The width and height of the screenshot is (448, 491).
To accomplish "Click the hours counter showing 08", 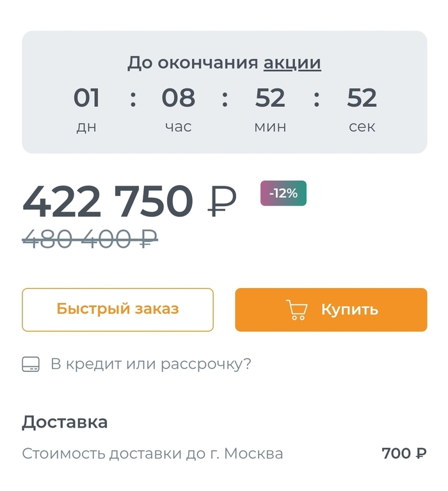I will 178,99.
